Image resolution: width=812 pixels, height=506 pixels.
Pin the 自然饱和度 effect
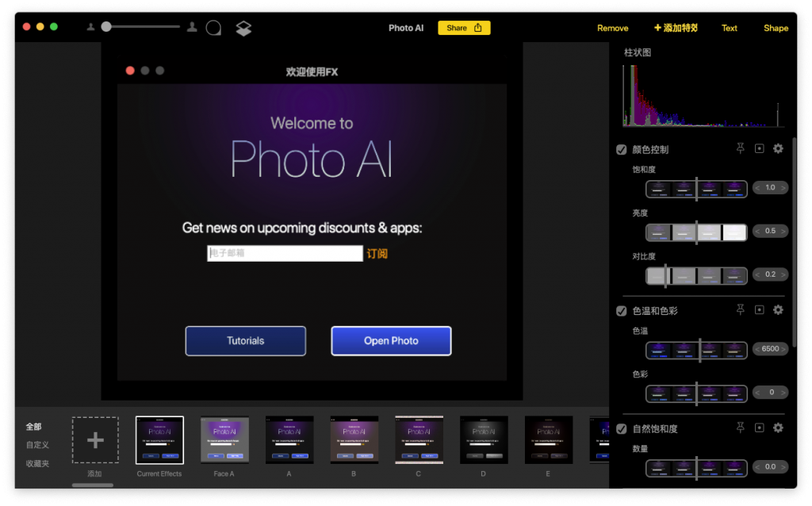click(741, 427)
